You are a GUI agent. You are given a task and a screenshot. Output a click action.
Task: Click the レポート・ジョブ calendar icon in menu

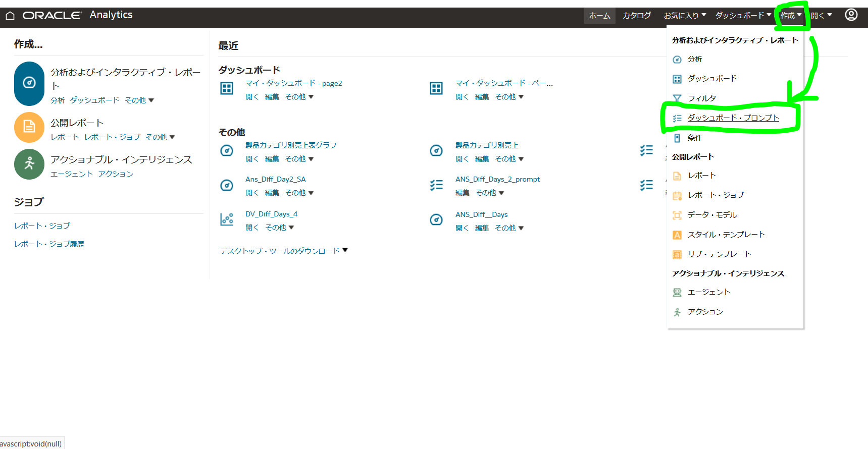point(677,195)
